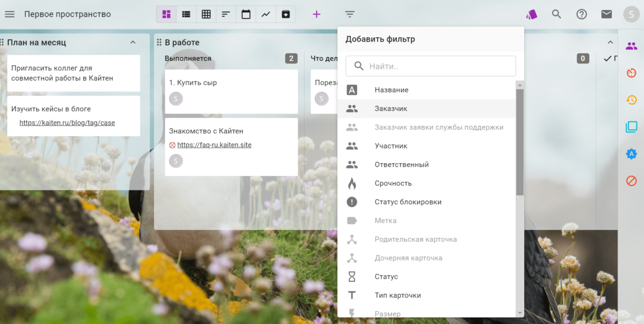Open card Знакомство с Кайтен
Viewport: 644px width, 324px height.
[x=231, y=147]
